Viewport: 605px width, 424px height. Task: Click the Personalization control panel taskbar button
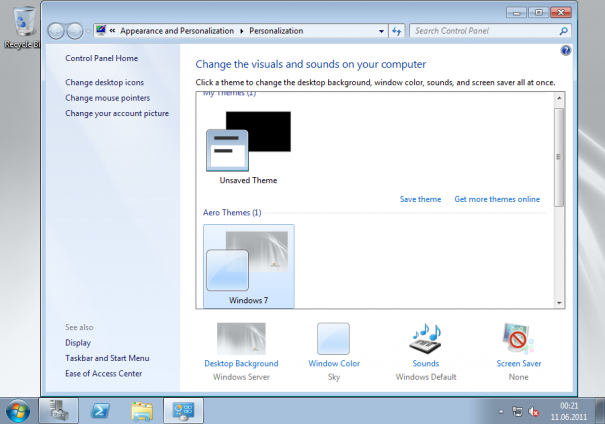click(183, 410)
